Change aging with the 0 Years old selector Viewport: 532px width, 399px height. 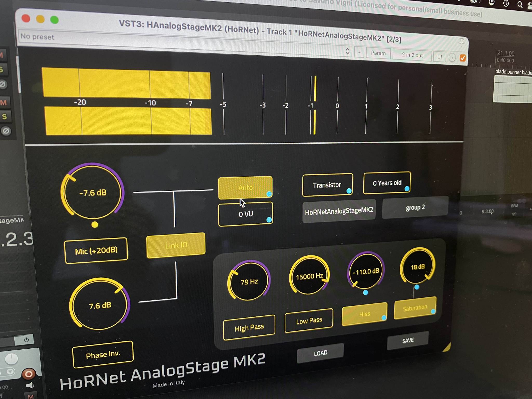point(387,183)
